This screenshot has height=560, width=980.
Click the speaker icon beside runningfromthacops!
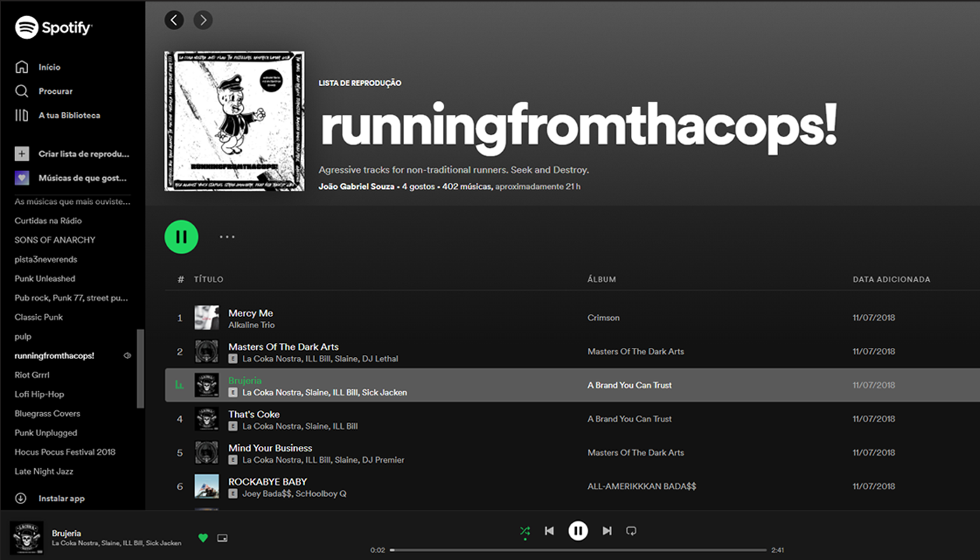(127, 356)
